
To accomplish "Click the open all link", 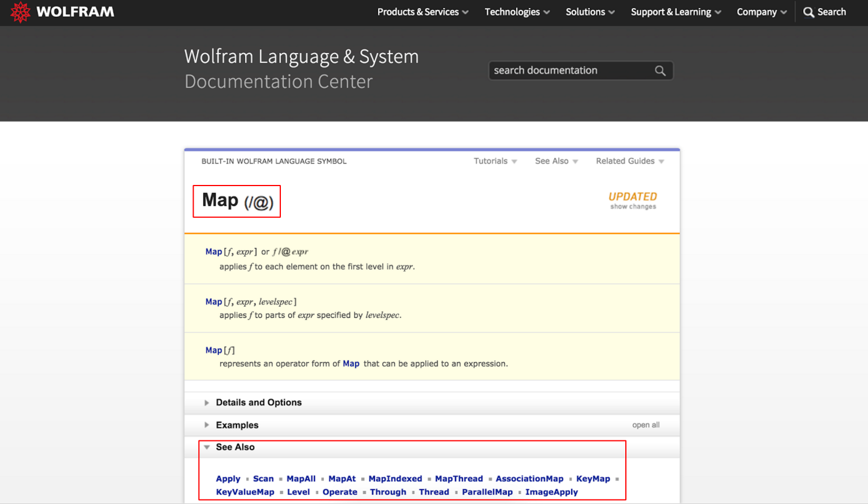I will 646,425.
